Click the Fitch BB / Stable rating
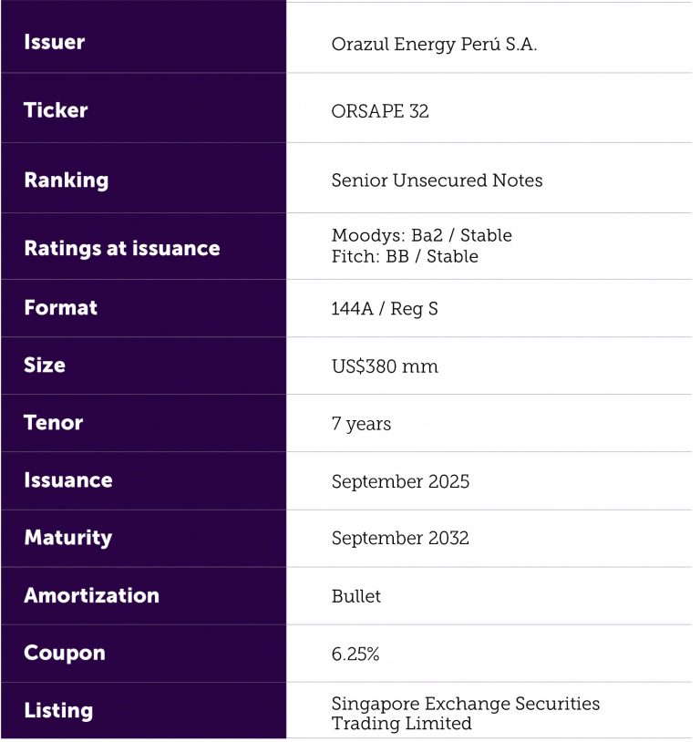 (405, 256)
